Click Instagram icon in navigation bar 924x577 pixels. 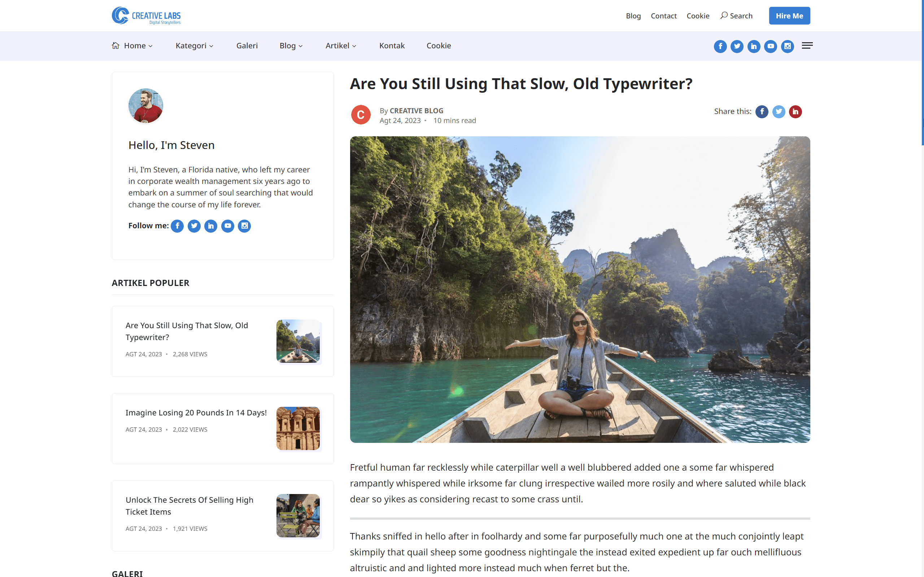[x=787, y=46]
